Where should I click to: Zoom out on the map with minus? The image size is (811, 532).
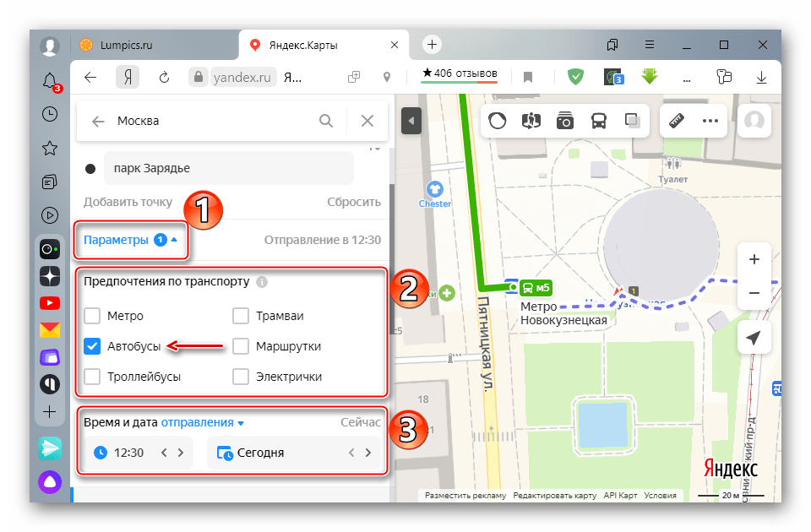[754, 293]
